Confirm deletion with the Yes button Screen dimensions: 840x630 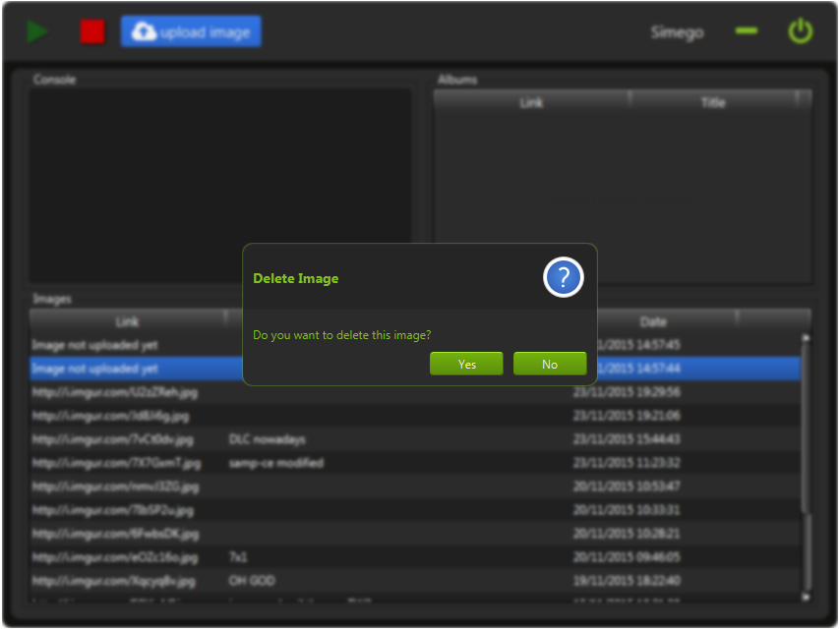[x=466, y=364]
